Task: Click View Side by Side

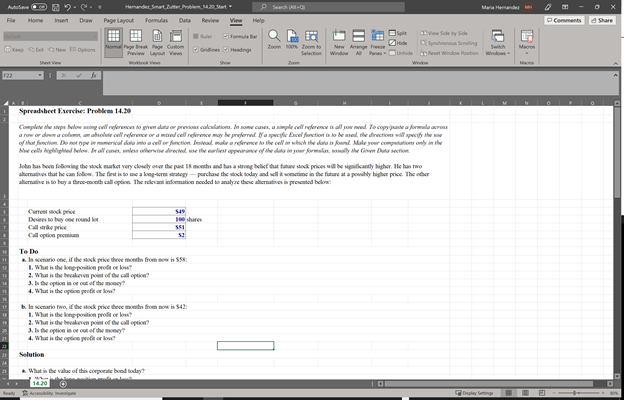Action: point(444,33)
